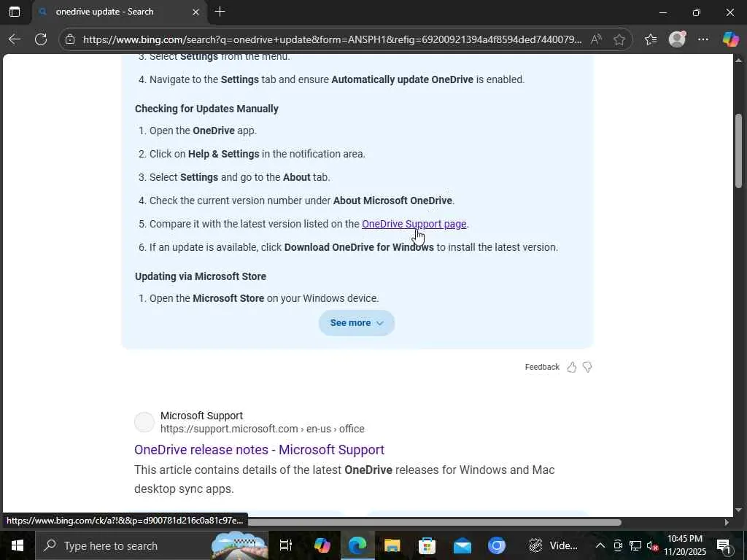Click the 'About Microsoft OneDrive' text
Image resolution: width=747 pixels, height=560 pixels.
point(392,201)
